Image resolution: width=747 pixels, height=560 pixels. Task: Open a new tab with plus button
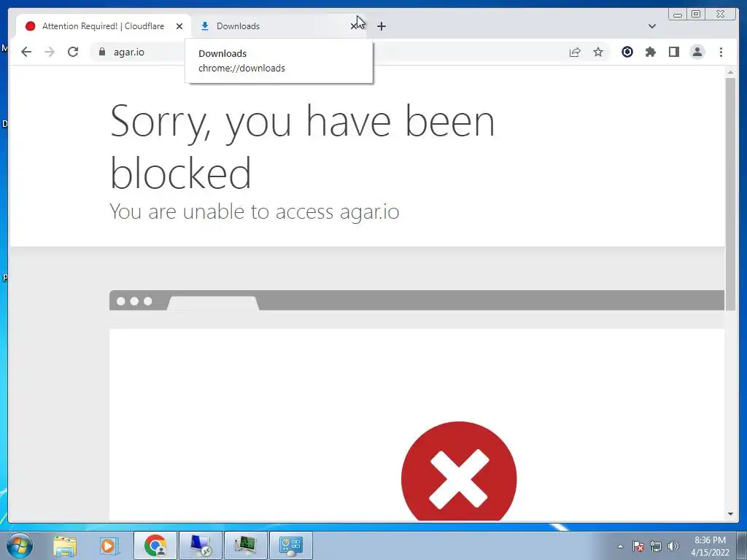(x=382, y=26)
